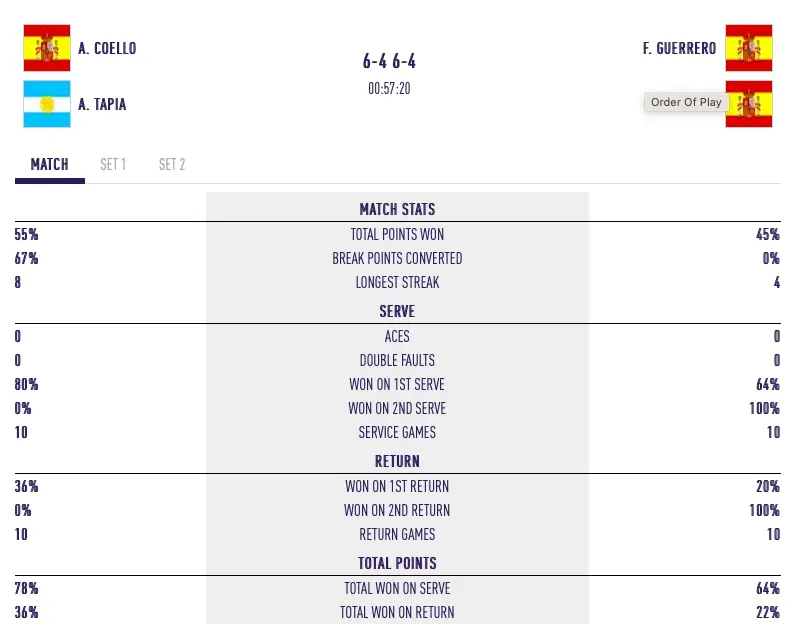Select the ACES stat row label
The width and height of the screenshot is (794, 638).
pyautogui.click(x=397, y=336)
